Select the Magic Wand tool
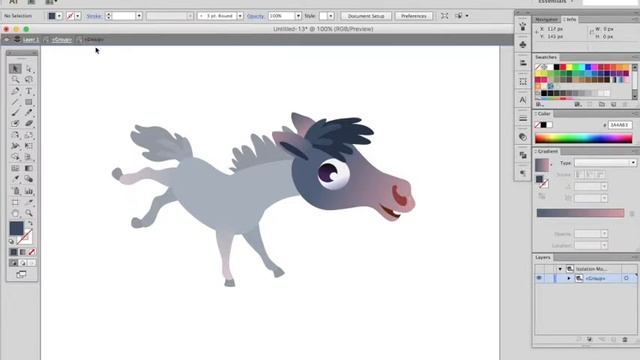Screen dimensions: 640x360 tap(15, 80)
